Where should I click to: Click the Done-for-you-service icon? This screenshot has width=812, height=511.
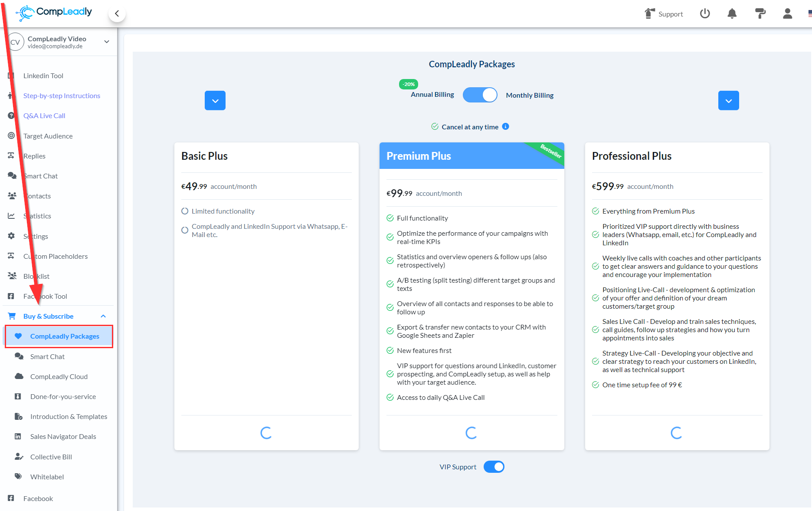pyautogui.click(x=18, y=396)
